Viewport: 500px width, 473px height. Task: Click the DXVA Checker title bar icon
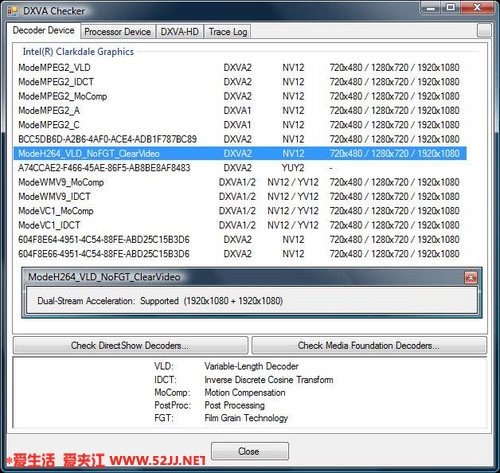[x=13, y=11]
